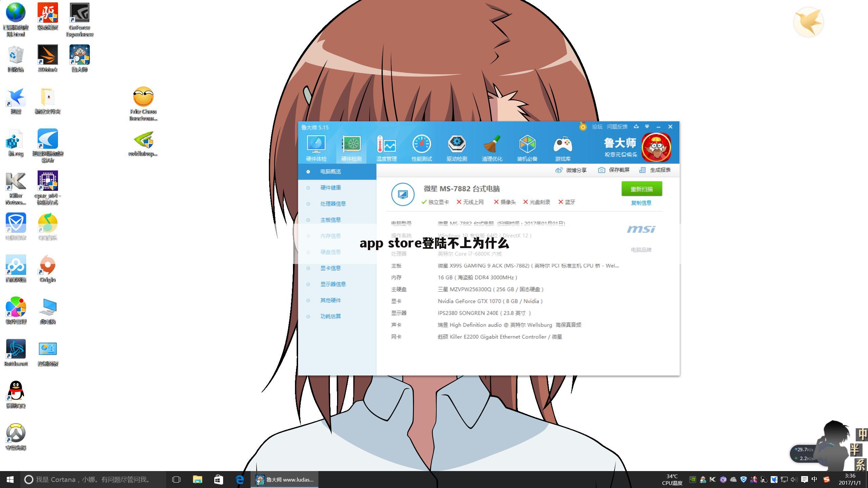
Task: Open the 硬件检测 hardware detection tab
Action: 351,148
